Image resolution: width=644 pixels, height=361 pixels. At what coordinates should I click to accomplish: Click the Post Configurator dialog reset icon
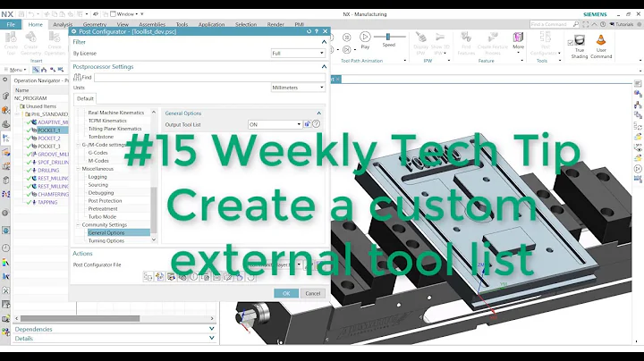pos(309,31)
